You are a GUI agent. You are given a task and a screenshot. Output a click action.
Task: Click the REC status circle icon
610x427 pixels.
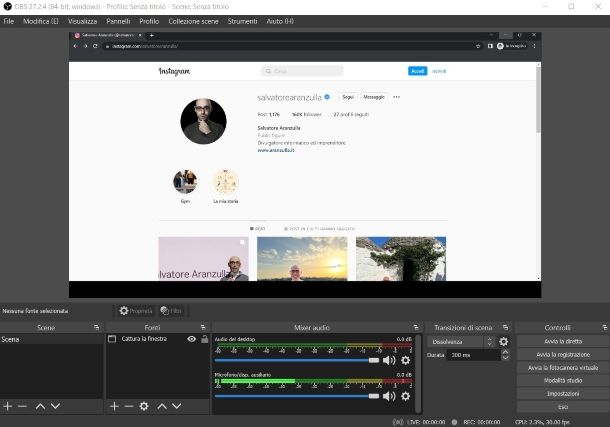pos(454,422)
